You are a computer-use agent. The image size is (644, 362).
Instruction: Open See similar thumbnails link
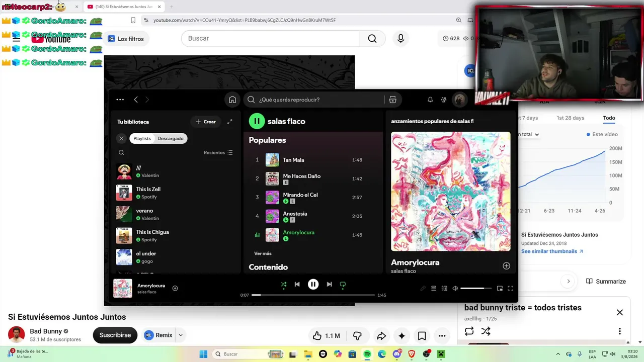[552, 251]
